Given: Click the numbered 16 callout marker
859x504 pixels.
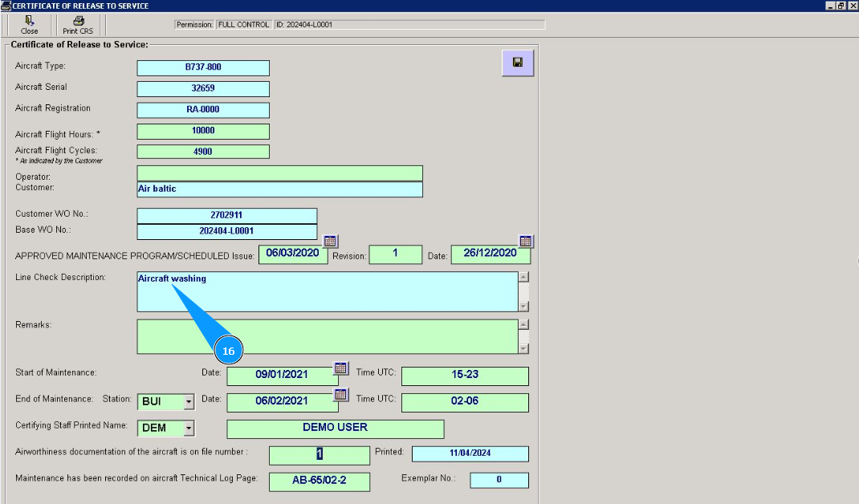Looking at the screenshot, I should point(228,352).
